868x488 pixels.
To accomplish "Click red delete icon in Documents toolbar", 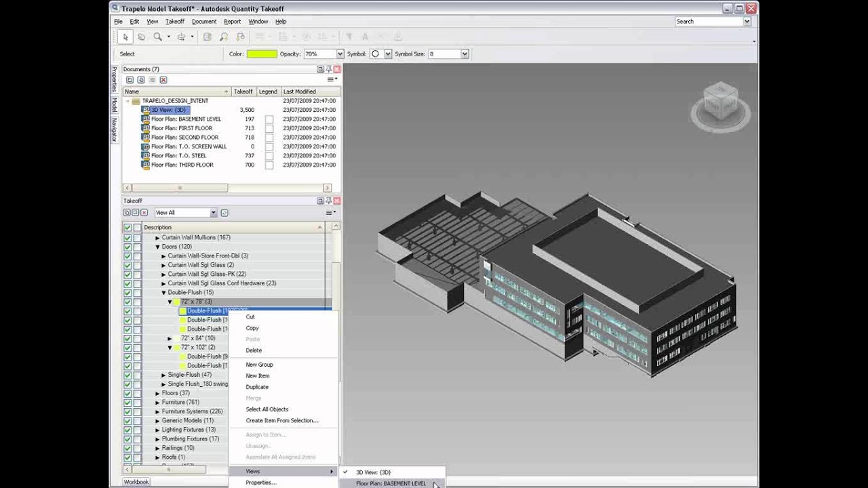I will (x=163, y=80).
